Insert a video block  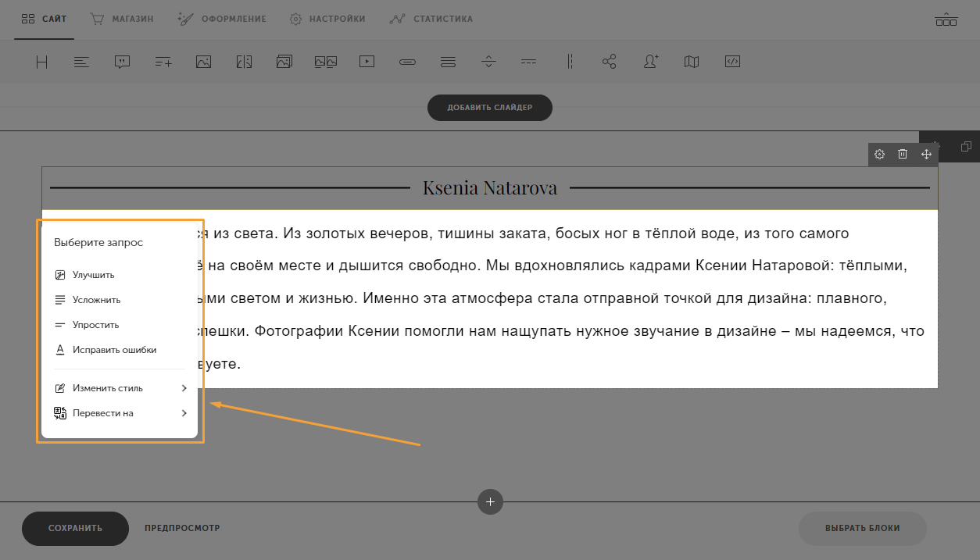[x=367, y=62]
